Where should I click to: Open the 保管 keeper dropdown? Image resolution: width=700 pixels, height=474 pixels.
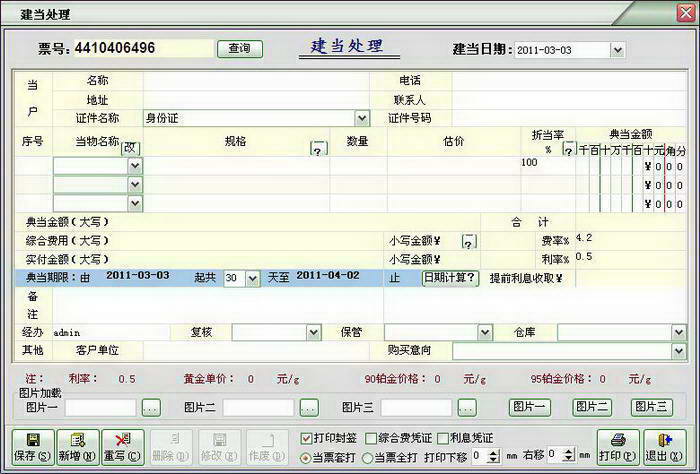485,332
